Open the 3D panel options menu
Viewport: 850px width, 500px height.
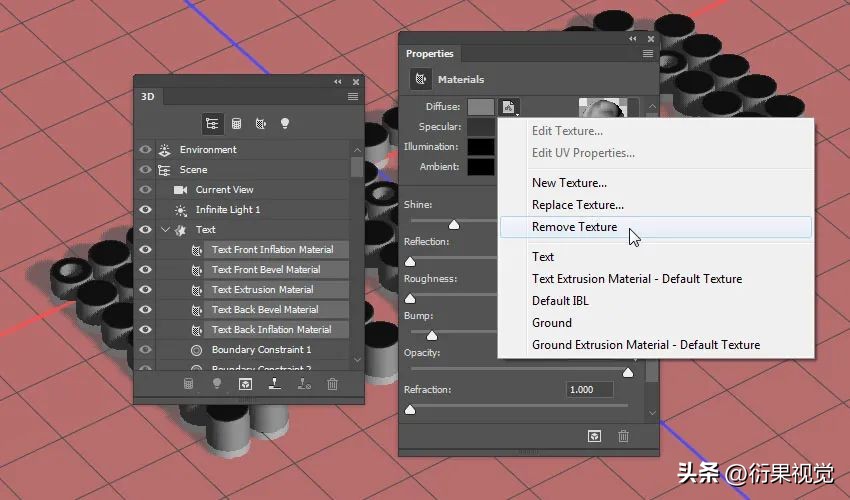(353, 97)
